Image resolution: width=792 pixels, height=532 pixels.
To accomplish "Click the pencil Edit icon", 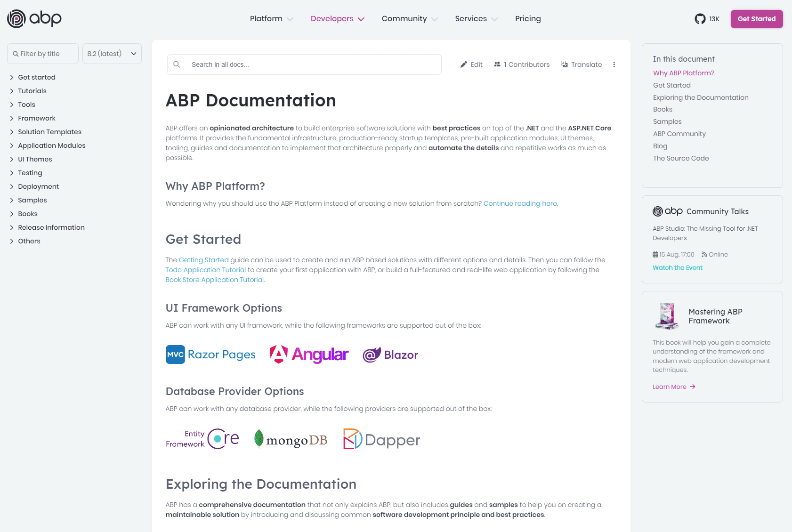I will tap(464, 64).
